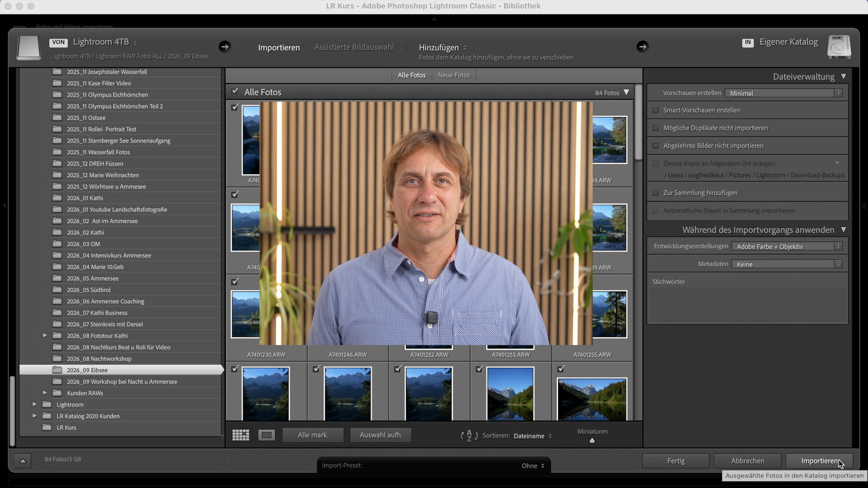Open the Vorschauen erstellen Minimal dropdown

point(784,93)
